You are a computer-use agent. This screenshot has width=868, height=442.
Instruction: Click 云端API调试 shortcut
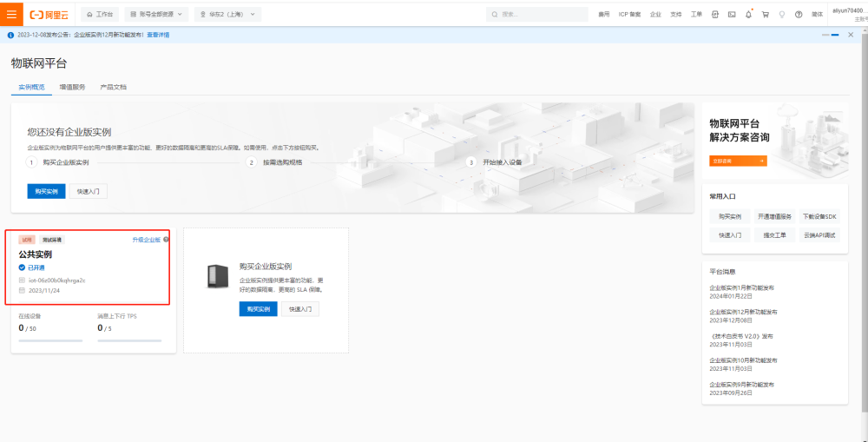coord(819,234)
